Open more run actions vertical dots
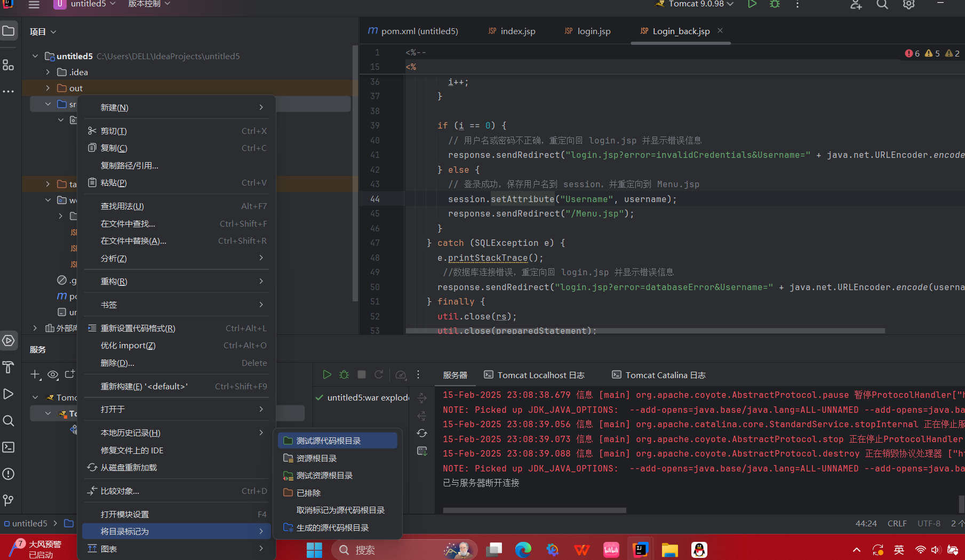Viewport: 965px width, 560px height. click(797, 4)
